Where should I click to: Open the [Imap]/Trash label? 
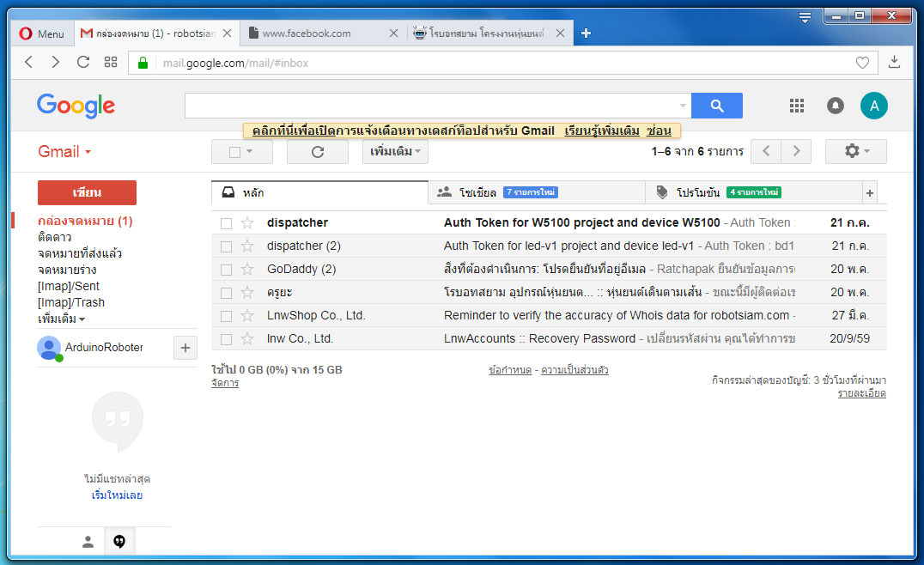pos(71,302)
